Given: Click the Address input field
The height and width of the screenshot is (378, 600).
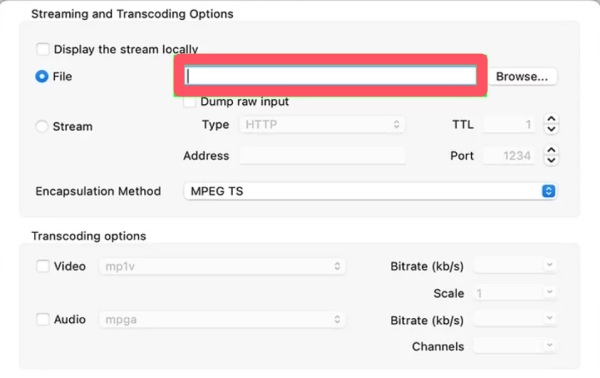Looking at the screenshot, I should point(322,156).
